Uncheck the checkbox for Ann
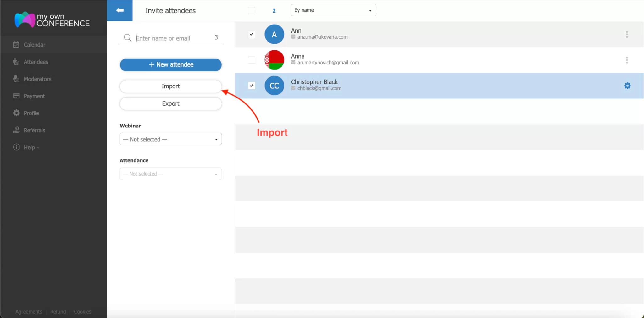 tap(252, 34)
